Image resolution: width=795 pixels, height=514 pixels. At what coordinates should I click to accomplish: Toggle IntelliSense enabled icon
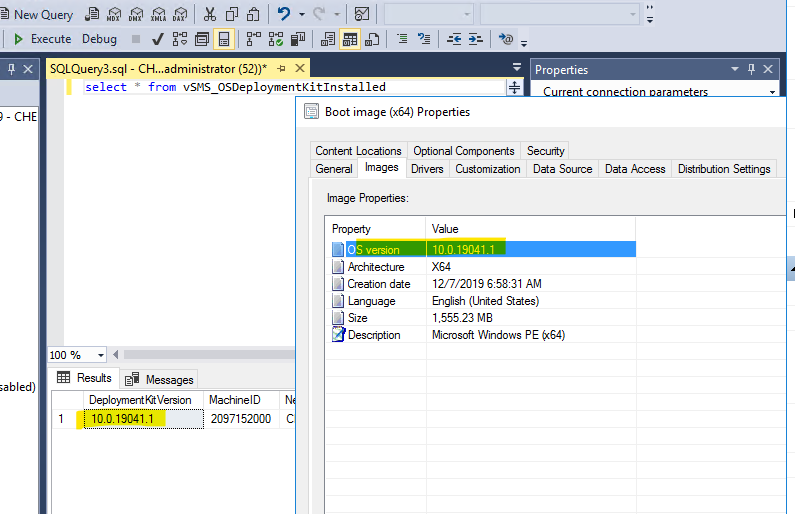coord(224,39)
